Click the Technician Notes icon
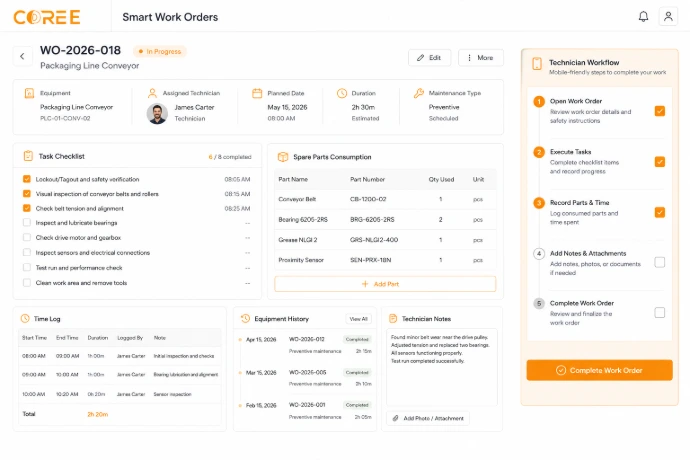 point(393,319)
